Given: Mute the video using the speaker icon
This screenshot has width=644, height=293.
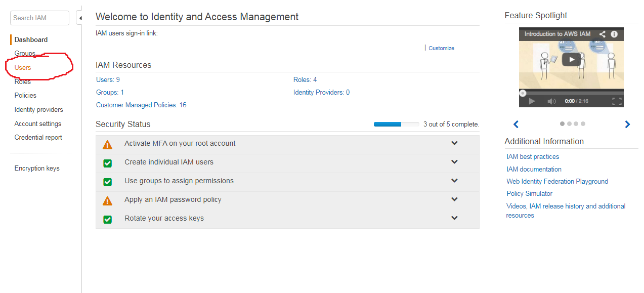Looking at the screenshot, I should [551, 101].
